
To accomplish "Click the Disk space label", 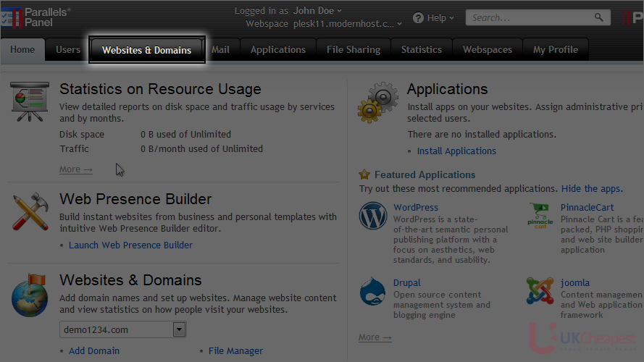I will click(x=82, y=135).
